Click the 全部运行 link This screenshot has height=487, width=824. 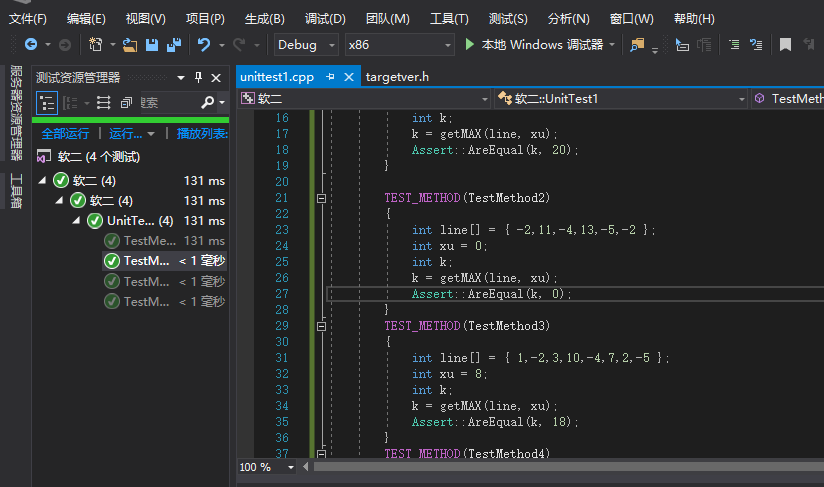(x=65, y=133)
